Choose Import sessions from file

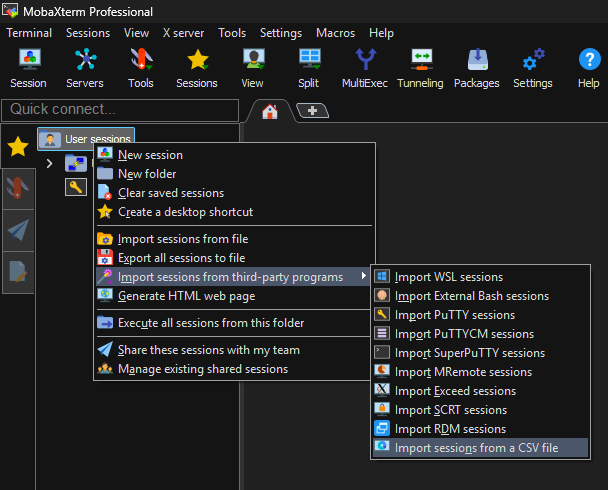[234, 239]
